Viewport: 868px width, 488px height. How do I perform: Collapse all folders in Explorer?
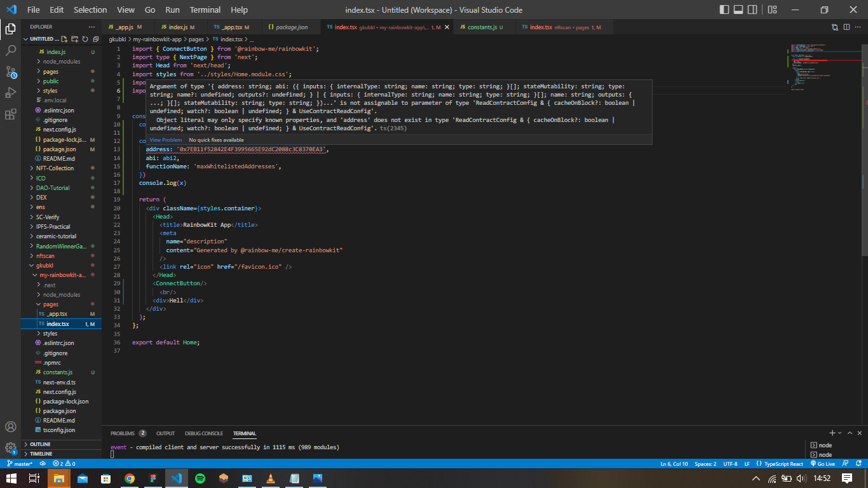coord(95,39)
